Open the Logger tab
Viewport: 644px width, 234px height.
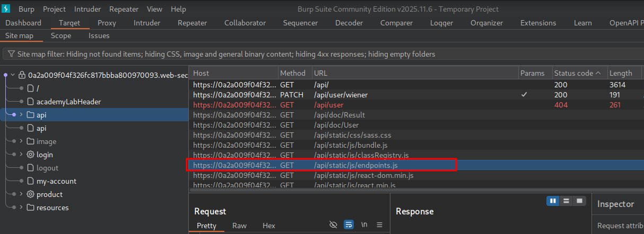441,23
